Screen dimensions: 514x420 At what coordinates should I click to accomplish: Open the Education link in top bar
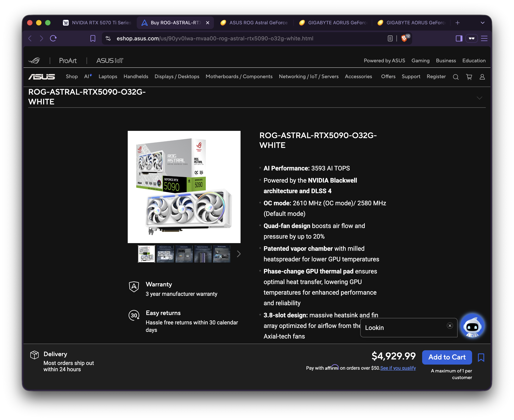coord(474,61)
